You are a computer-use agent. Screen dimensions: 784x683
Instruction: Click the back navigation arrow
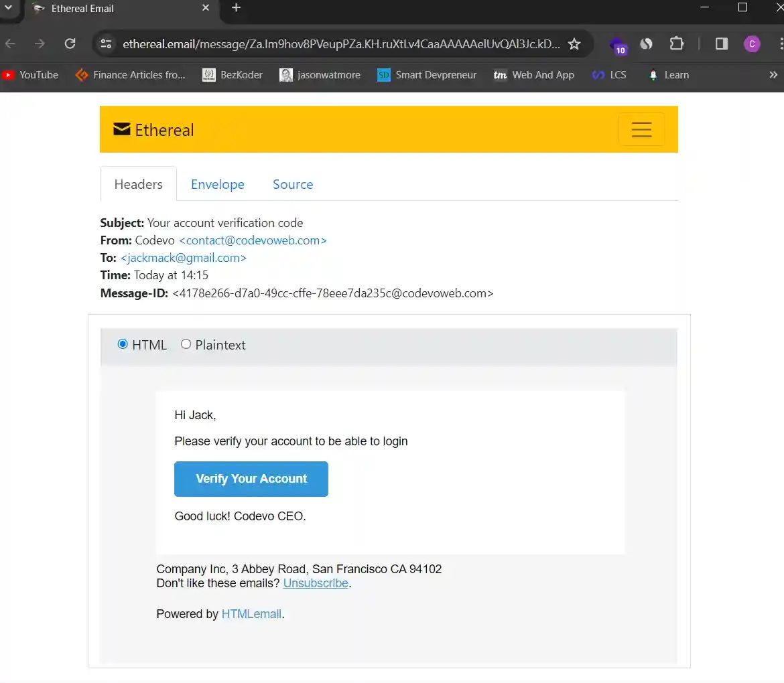coord(11,43)
